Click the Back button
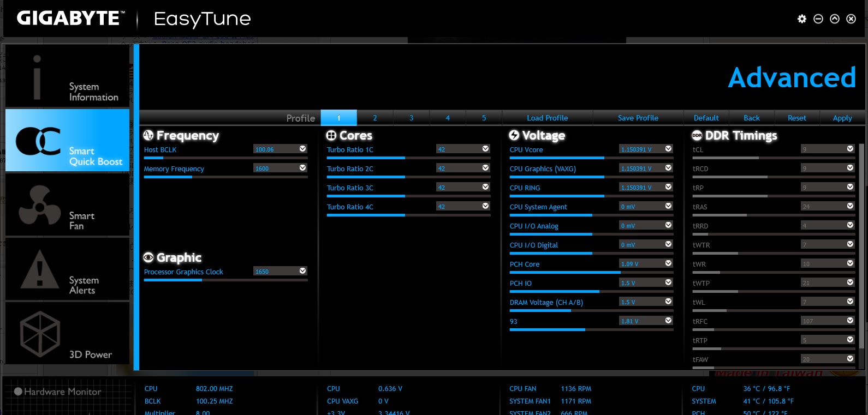 (x=752, y=118)
